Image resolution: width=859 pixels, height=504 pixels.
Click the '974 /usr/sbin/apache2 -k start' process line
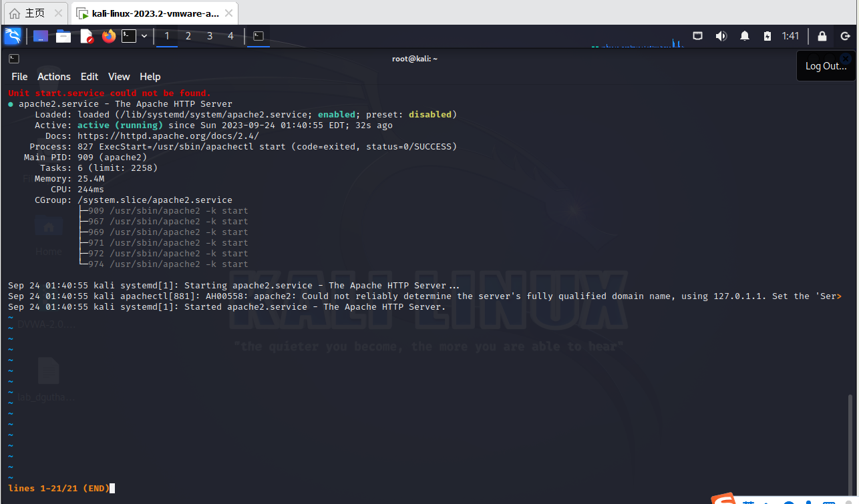(x=168, y=264)
